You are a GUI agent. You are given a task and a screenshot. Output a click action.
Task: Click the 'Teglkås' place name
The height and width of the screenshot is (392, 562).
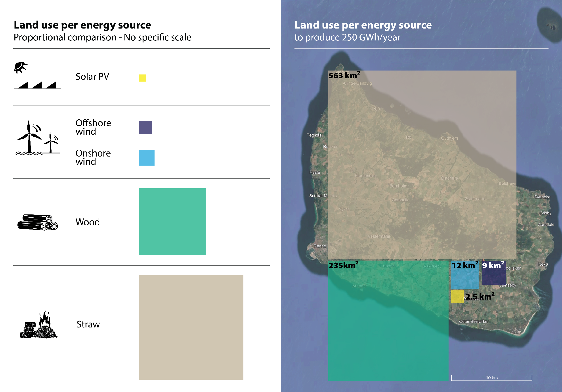(x=314, y=135)
